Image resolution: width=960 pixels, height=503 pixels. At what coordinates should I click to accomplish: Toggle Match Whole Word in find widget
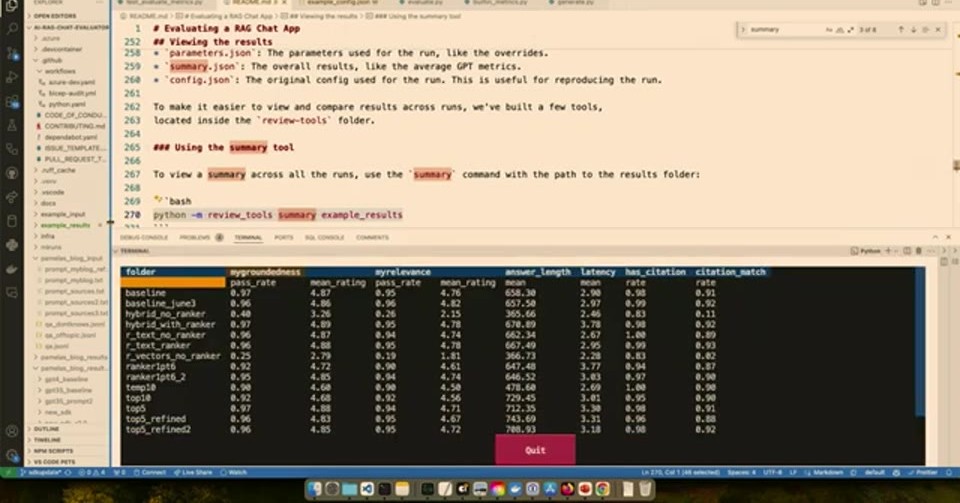pyautogui.click(x=839, y=29)
